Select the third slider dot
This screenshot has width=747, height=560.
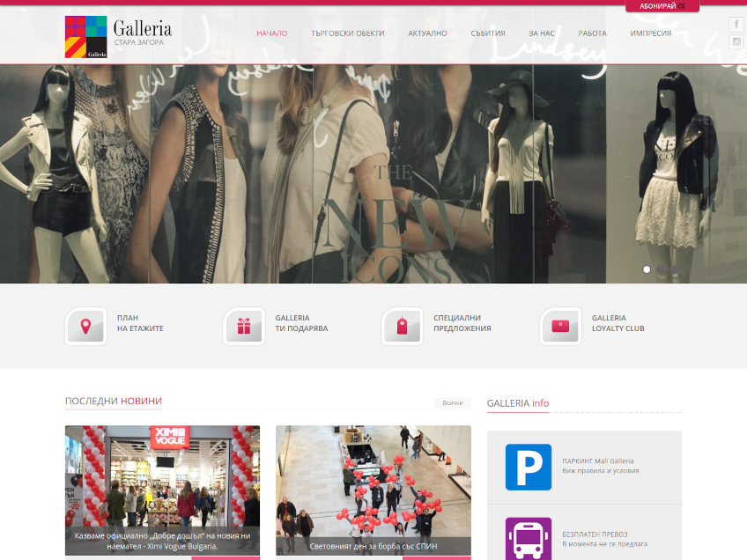point(674,269)
